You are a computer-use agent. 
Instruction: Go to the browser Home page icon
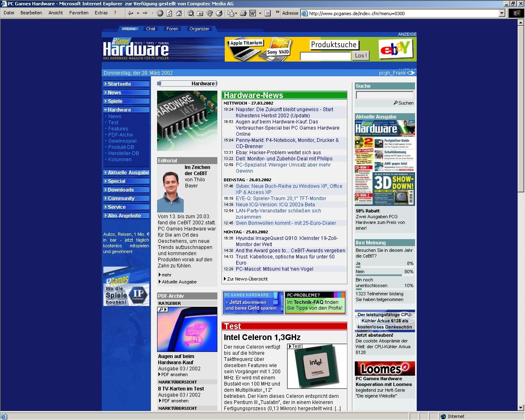[179, 13]
